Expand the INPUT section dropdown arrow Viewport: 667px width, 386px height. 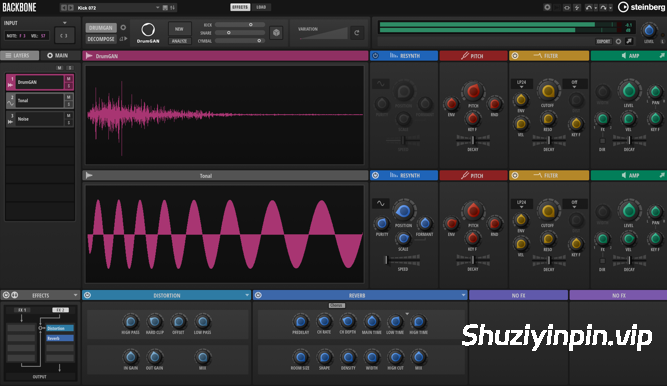click(x=65, y=23)
